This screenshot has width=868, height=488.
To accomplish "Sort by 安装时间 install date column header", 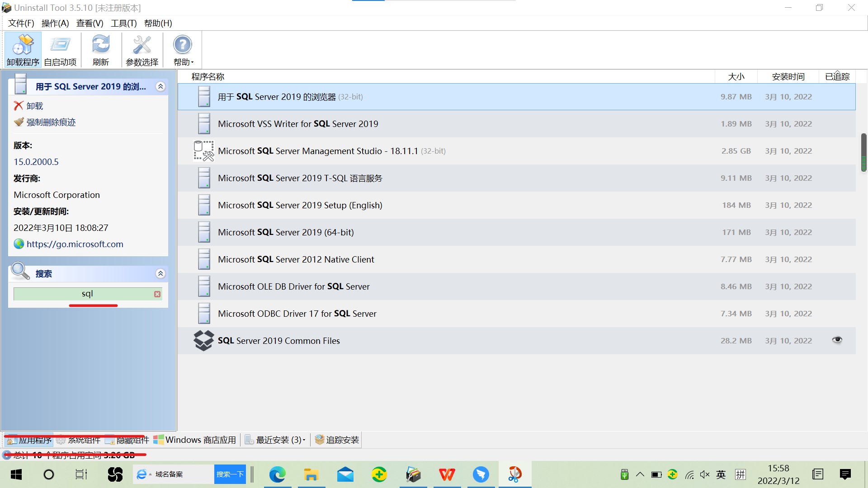I will [788, 77].
